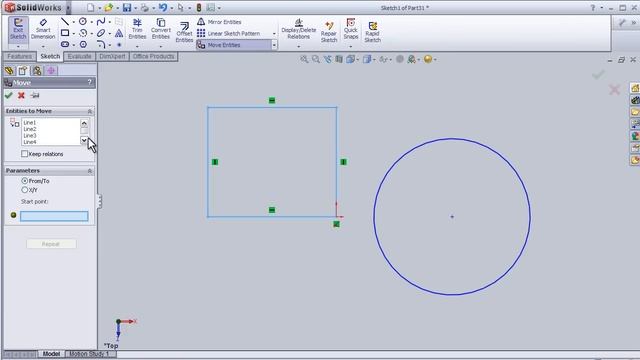Open the Display/Delete Relations dropdown arrow
640x360 pixels.
pyautogui.click(x=299, y=47)
